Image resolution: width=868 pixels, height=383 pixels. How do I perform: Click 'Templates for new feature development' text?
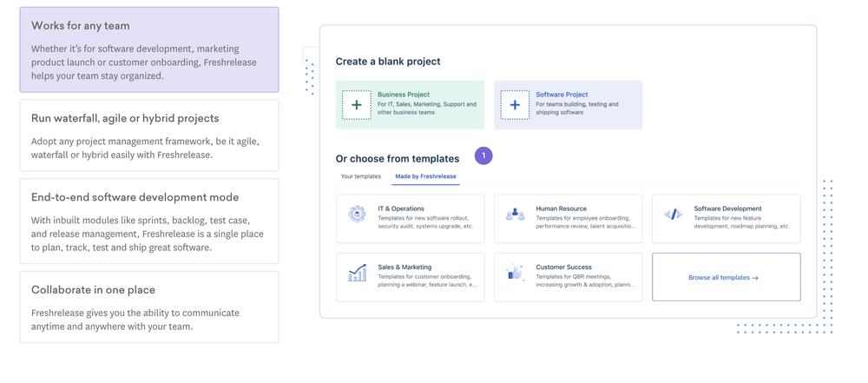click(x=742, y=222)
